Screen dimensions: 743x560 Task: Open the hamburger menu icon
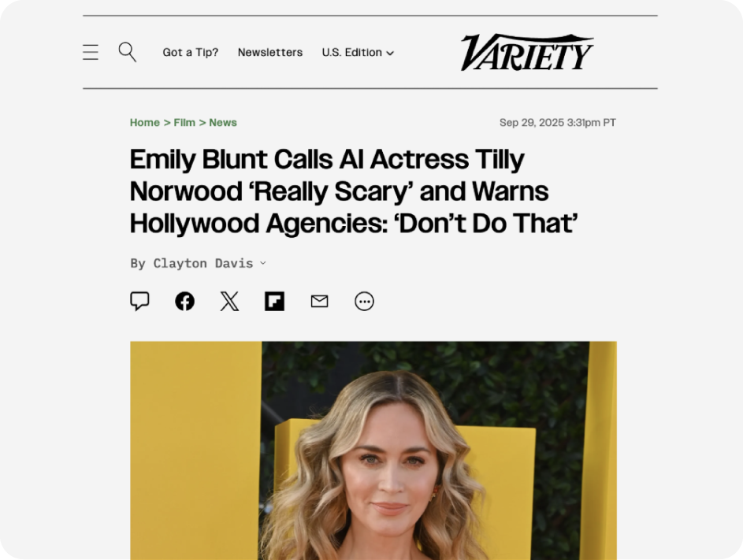[x=91, y=52]
